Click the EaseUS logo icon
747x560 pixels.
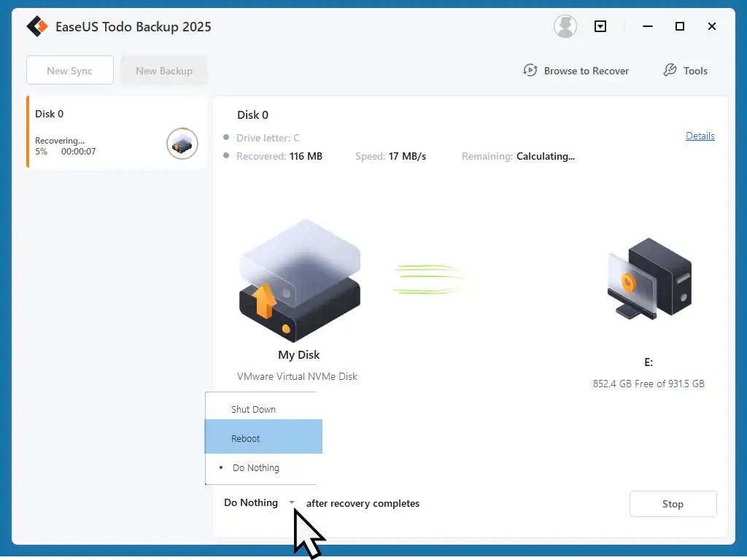[x=37, y=27]
